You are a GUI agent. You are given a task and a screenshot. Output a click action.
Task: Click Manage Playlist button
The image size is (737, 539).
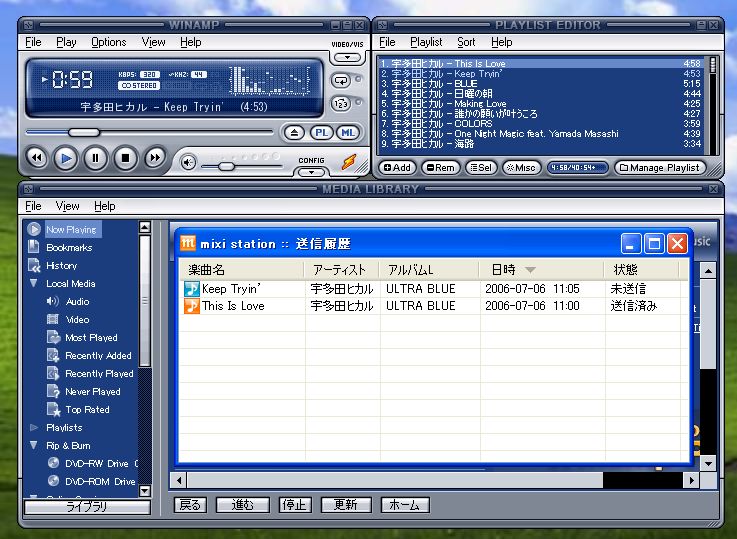660,168
